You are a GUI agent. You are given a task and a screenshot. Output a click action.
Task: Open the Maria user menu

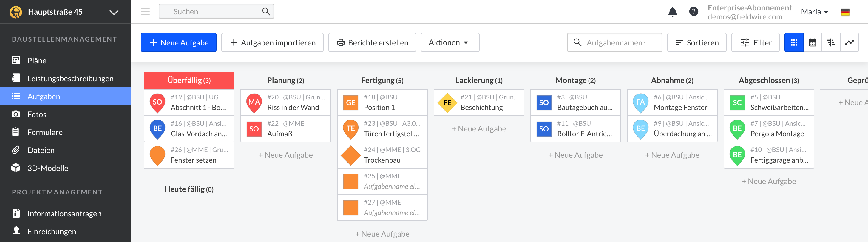pyautogui.click(x=814, y=12)
